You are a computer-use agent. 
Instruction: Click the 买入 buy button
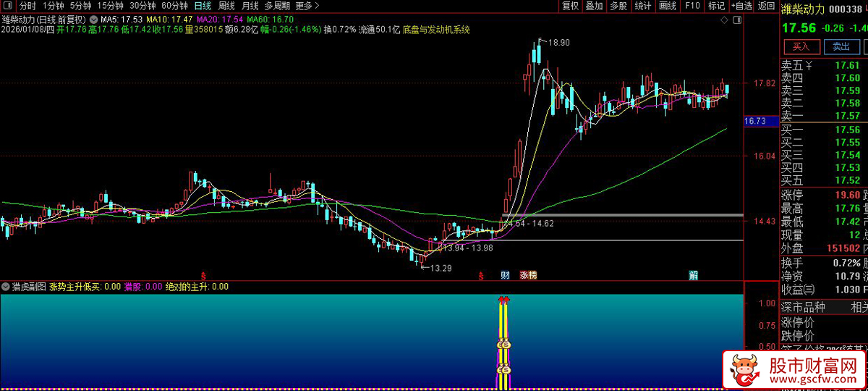[x=801, y=46]
